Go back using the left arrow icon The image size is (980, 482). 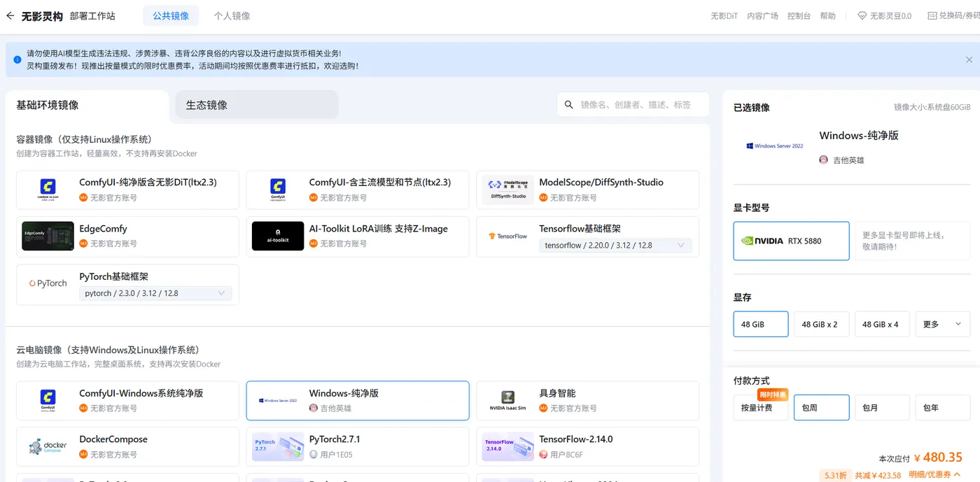10,15
